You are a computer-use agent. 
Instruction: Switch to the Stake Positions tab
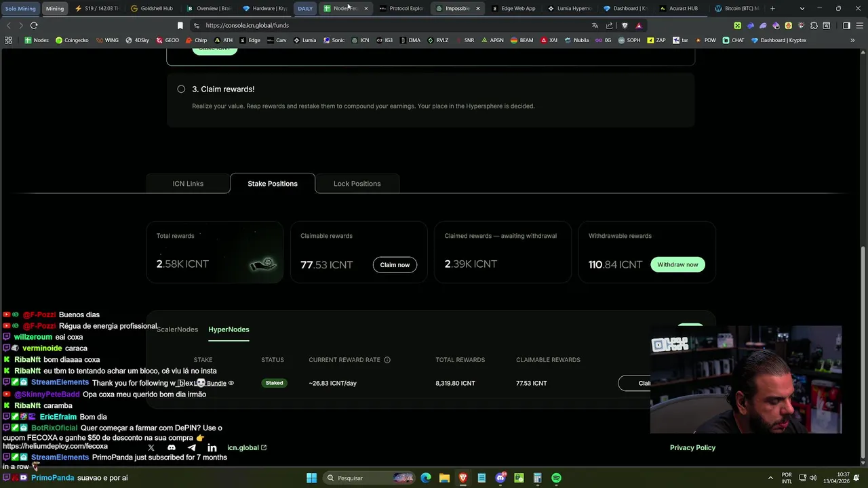pos(273,184)
